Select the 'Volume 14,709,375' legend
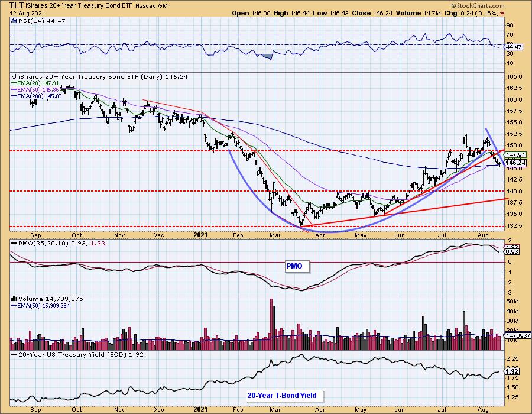 (x=51, y=299)
